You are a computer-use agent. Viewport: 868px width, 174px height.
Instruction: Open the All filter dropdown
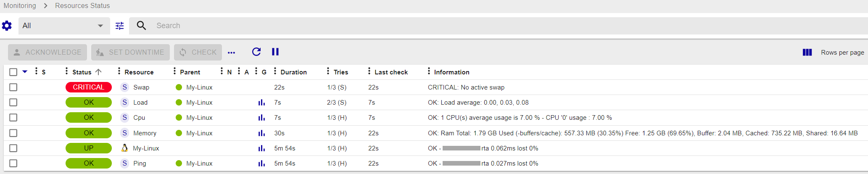64,26
